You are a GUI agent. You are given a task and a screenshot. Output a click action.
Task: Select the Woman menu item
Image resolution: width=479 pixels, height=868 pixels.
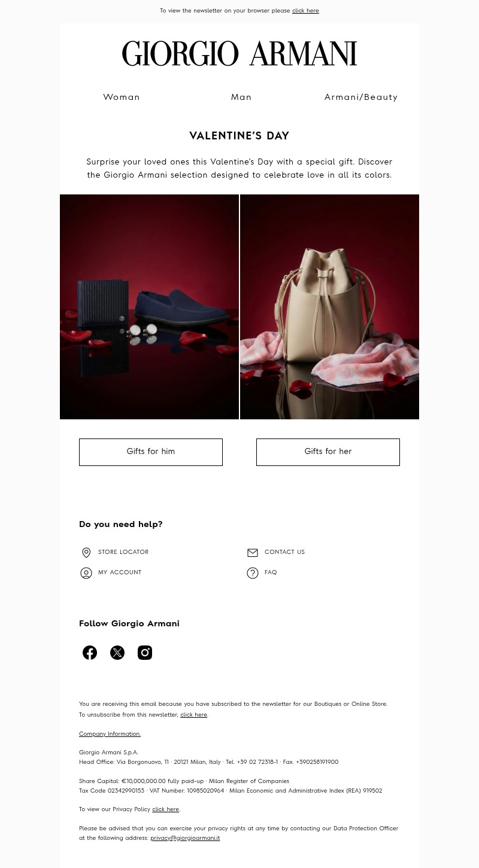click(x=122, y=97)
